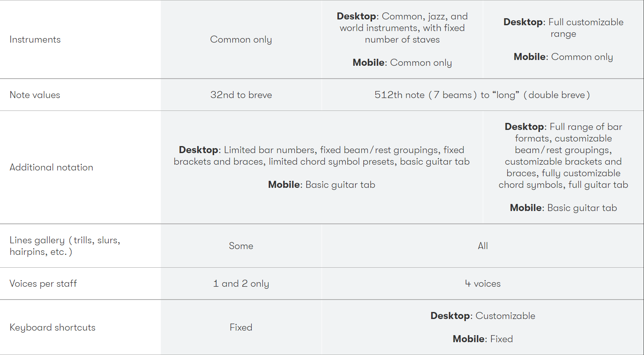This screenshot has height=355, width=644.
Task: Click the '512th note (7 beams)' text
Action: point(425,95)
